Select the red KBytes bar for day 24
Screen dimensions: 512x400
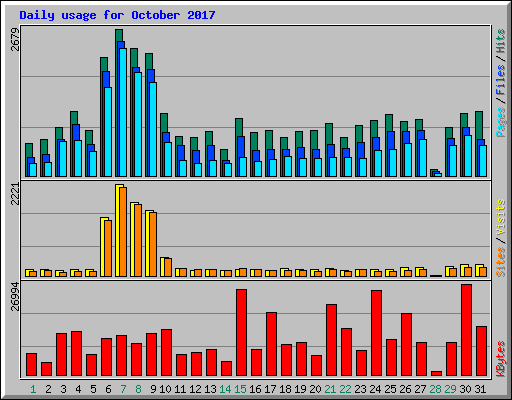pos(376,333)
